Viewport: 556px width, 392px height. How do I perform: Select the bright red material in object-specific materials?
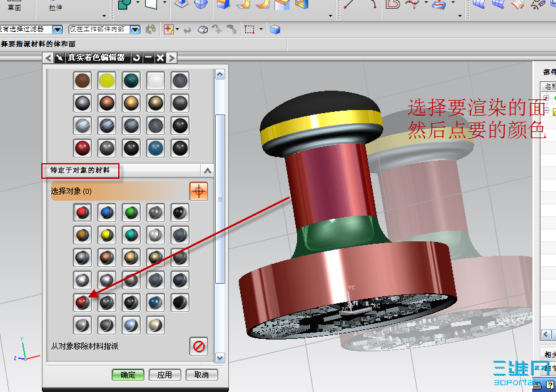click(x=83, y=213)
